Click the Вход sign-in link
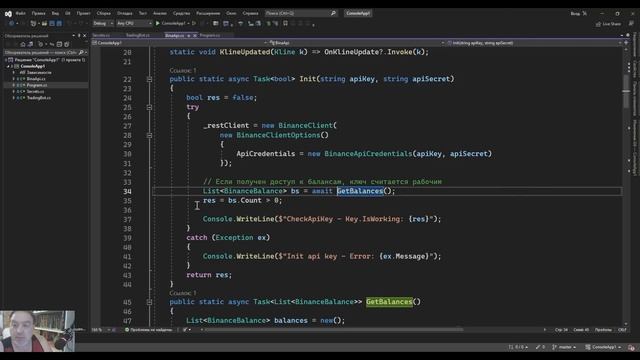 click(575, 13)
